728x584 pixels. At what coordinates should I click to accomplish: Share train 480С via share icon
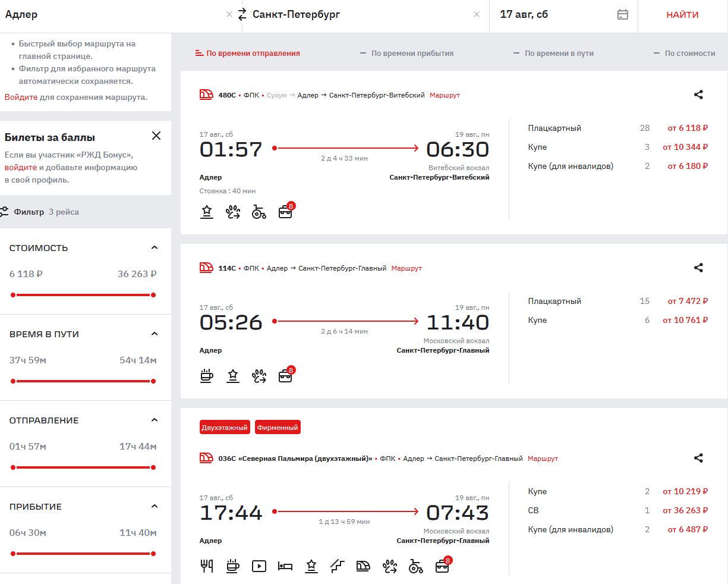(698, 95)
